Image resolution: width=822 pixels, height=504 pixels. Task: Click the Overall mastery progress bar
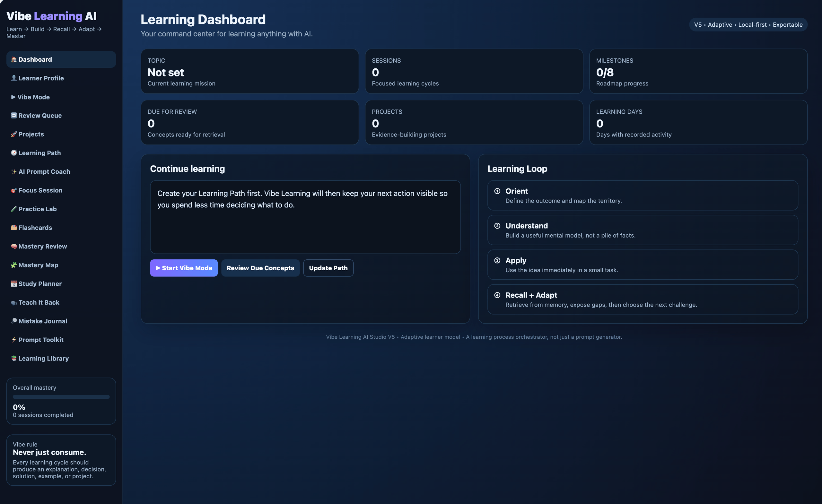(61, 397)
